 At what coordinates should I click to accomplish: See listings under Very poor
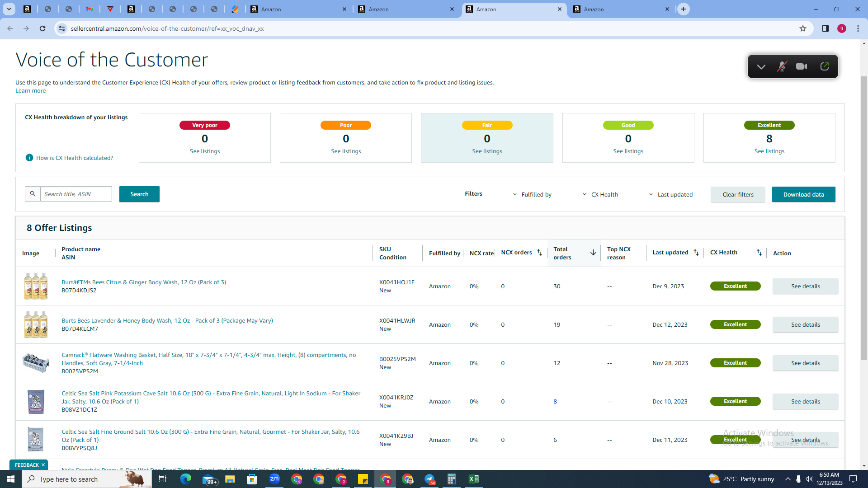click(x=205, y=151)
